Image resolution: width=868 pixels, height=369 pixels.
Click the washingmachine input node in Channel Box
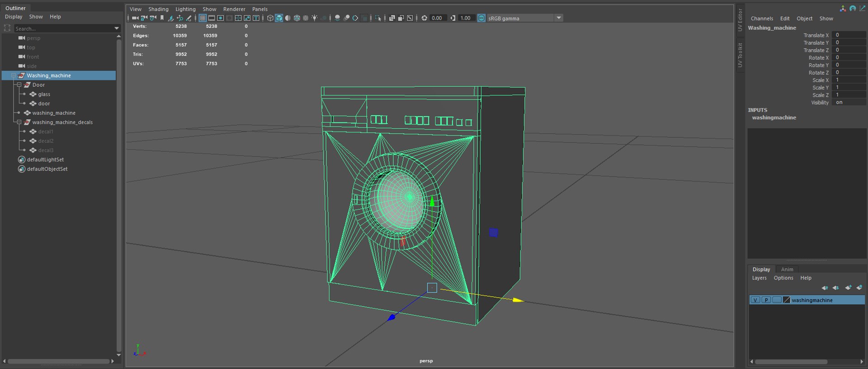(x=774, y=117)
